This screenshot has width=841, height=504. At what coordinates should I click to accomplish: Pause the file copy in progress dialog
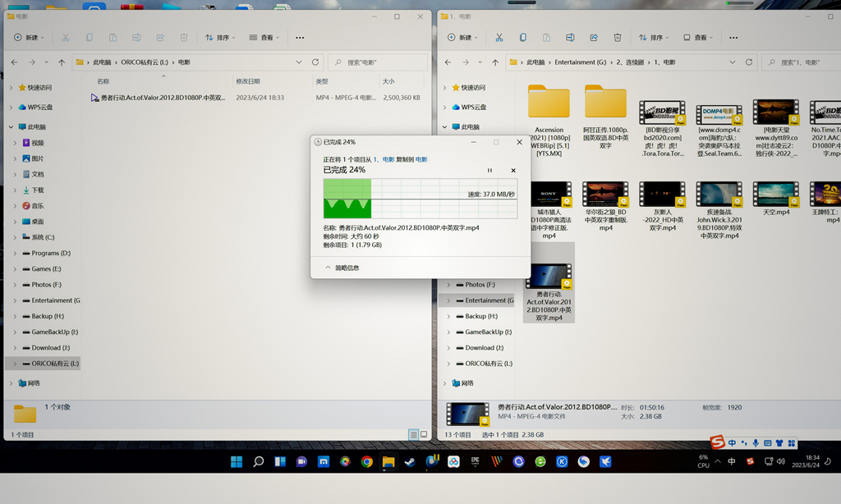489,170
